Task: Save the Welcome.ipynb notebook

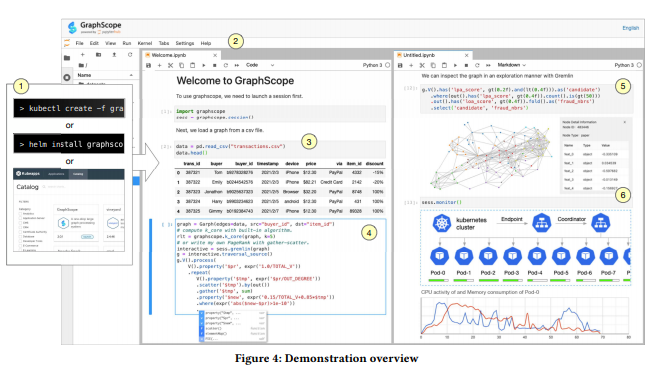Action: click(x=148, y=66)
